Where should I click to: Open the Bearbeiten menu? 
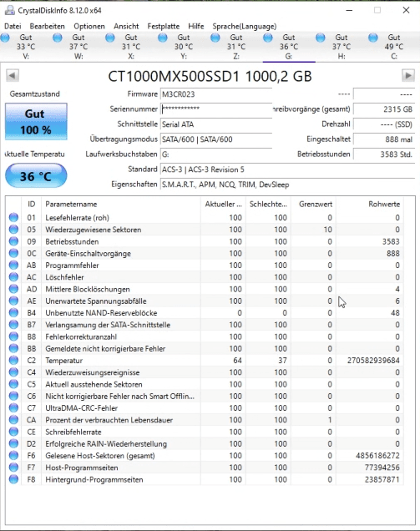pos(47,26)
